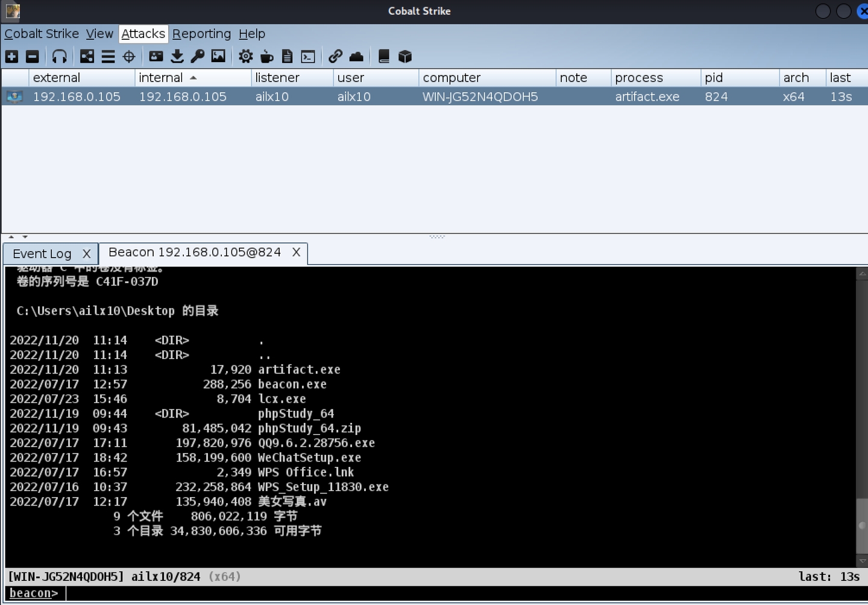868x605 pixels.
Task: Launch Java Signed Applet attack coffee icon
Action: click(266, 56)
